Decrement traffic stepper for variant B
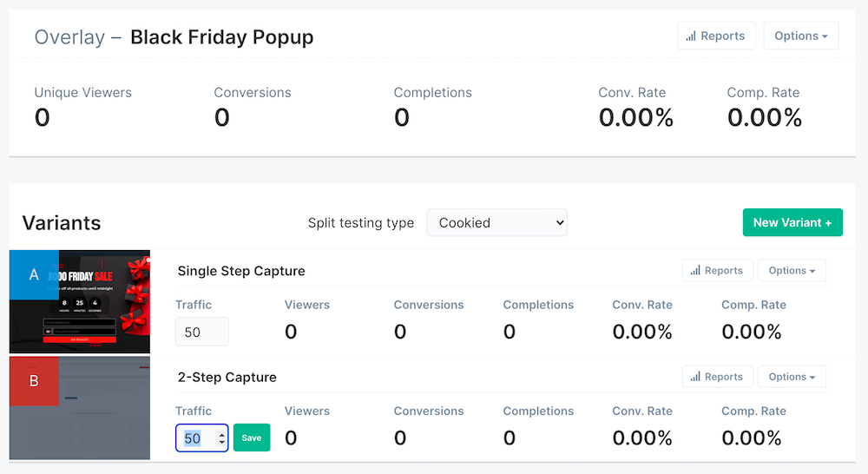The image size is (868, 474). pyautogui.click(x=221, y=443)
